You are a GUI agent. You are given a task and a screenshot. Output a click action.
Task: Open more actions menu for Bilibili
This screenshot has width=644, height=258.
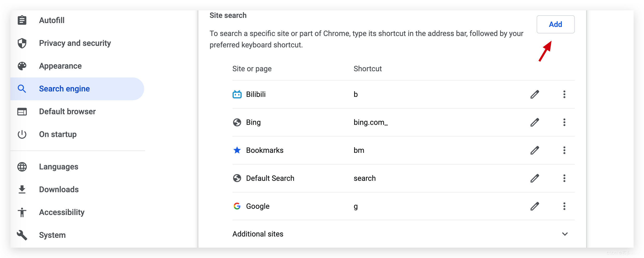tap(564, 94)
